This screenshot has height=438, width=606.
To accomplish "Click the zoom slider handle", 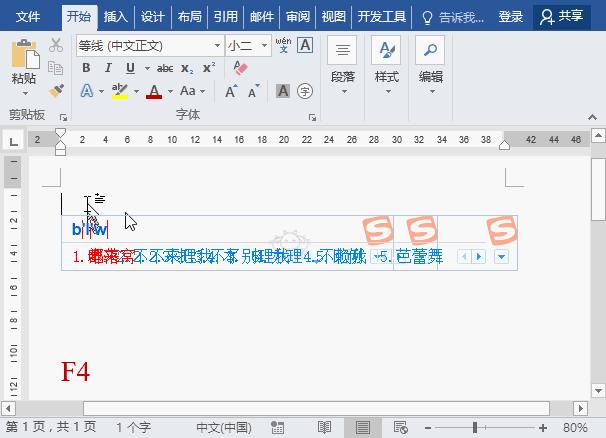I will tap(475, 428).
